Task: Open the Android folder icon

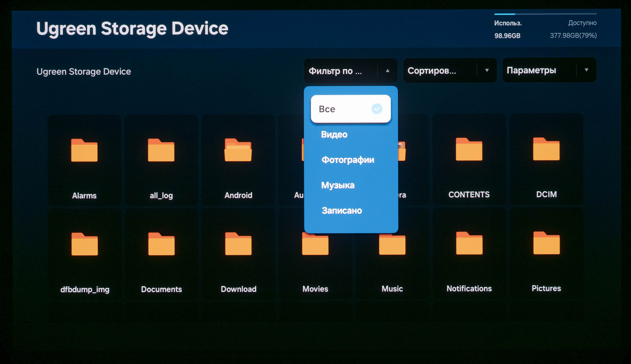Action: [238, 150]
